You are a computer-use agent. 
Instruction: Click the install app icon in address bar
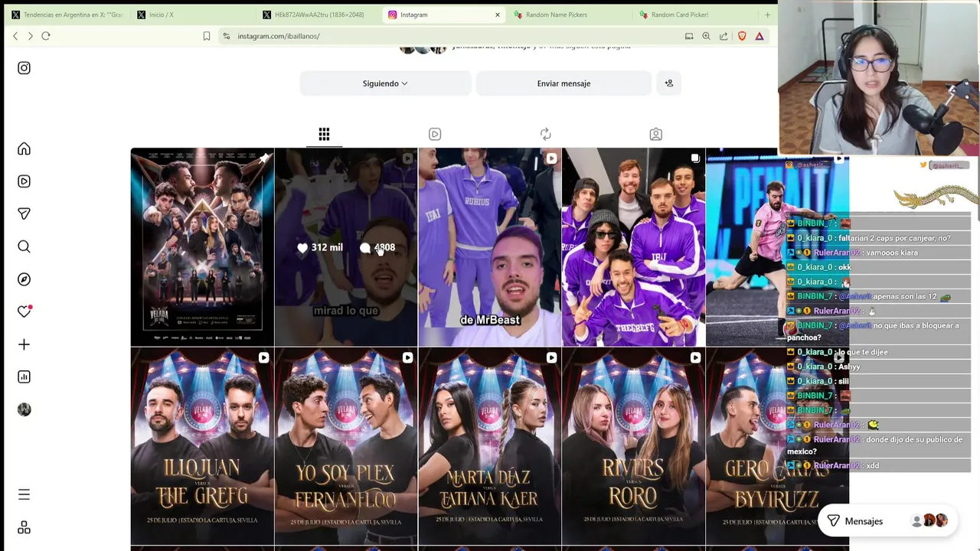[689, 36]
